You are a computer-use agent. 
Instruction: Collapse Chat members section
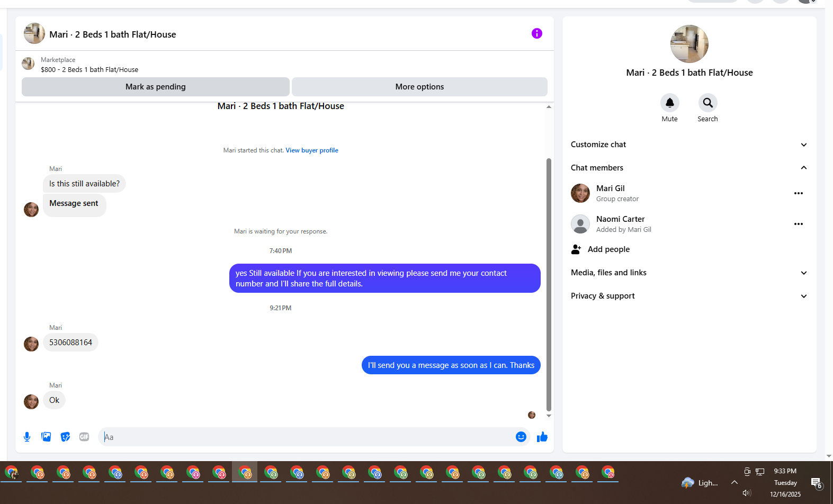pos(689,168)
